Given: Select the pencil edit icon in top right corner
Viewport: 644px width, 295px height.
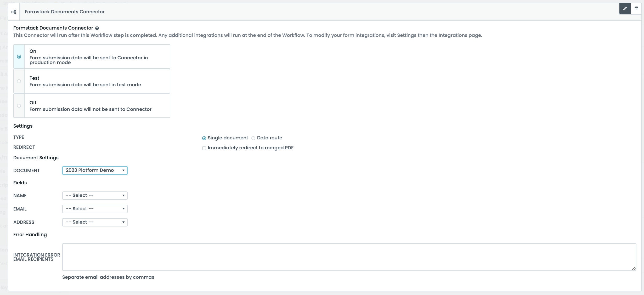Looking at the screenshot, I should pyautogui.click(x=625, y=8).
